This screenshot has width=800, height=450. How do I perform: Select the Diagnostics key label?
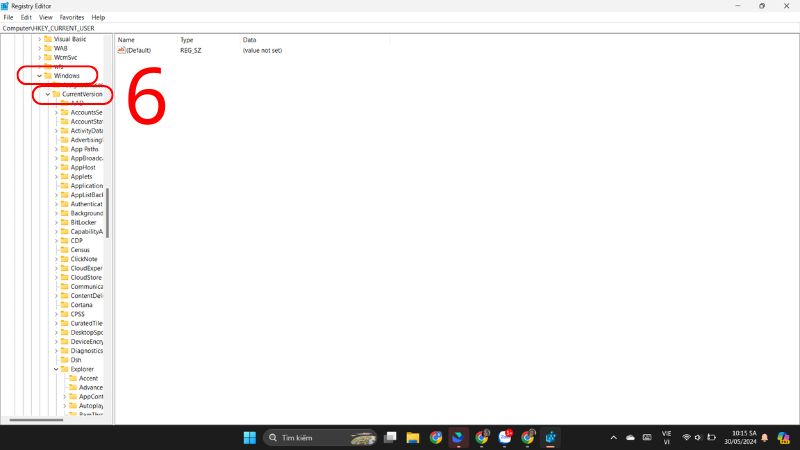point(87,351)
